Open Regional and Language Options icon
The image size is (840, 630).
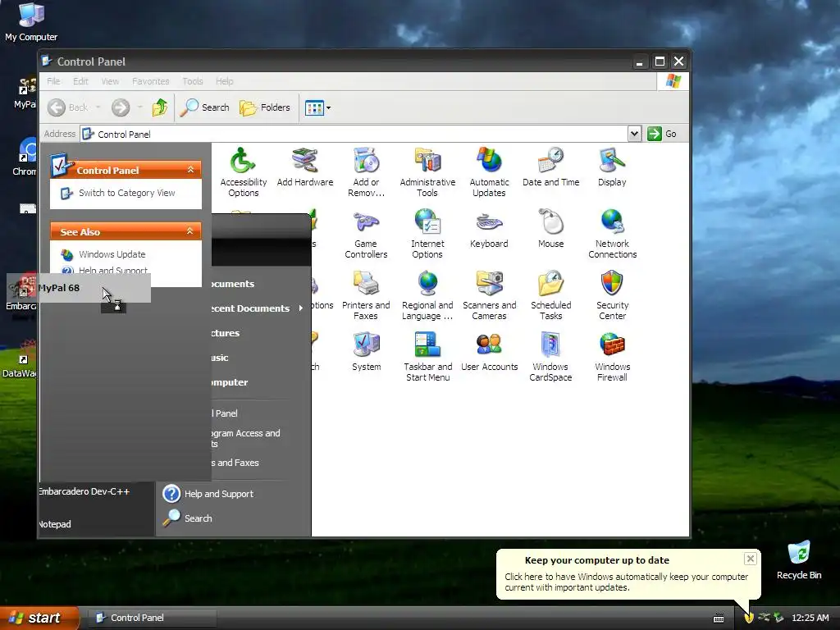(x=427, y=295)
